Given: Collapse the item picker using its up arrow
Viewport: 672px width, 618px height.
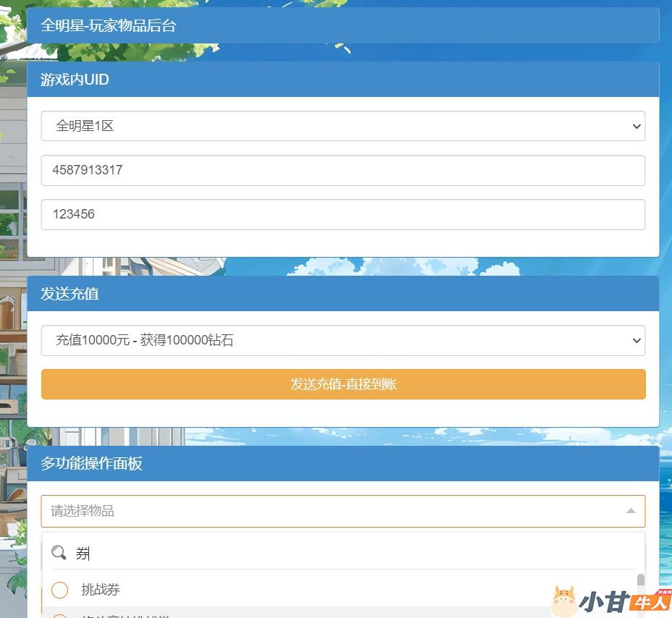Looking at the screenshot, I should tap(630, 511).
